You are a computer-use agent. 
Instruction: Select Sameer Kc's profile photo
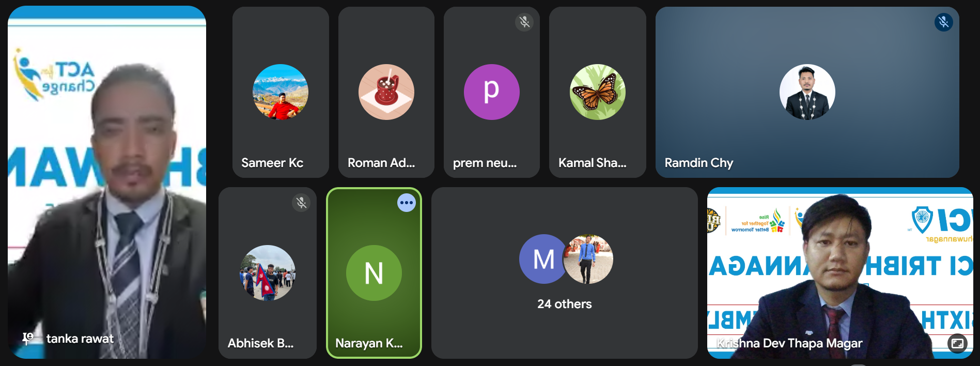coord(281,92)
